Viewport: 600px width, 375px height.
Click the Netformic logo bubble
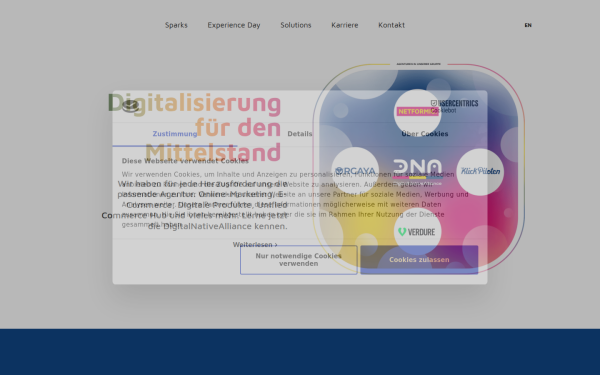(x=417, y=112)
